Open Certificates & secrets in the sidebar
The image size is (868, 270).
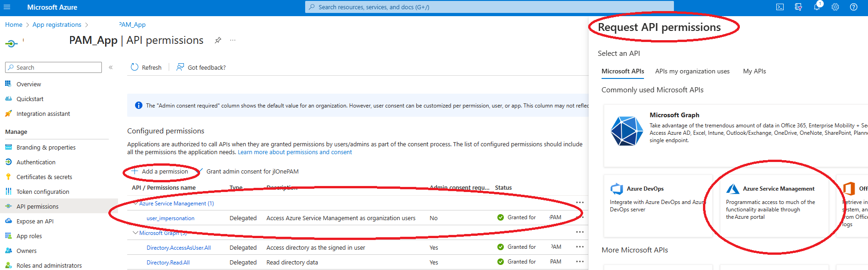click(x=44, y=177)
